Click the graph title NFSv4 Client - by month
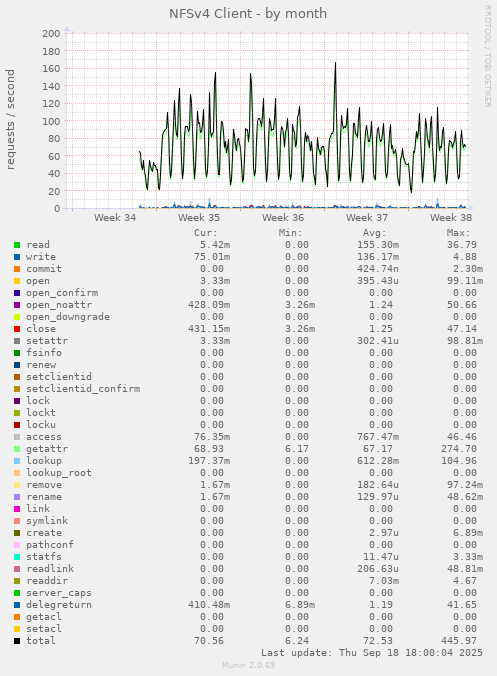This screenshot has height=676, width=497. point(248,14)
